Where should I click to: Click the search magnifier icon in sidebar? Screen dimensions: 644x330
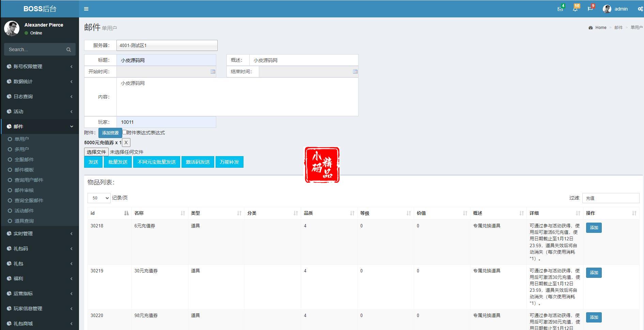(x=68, y=49)
